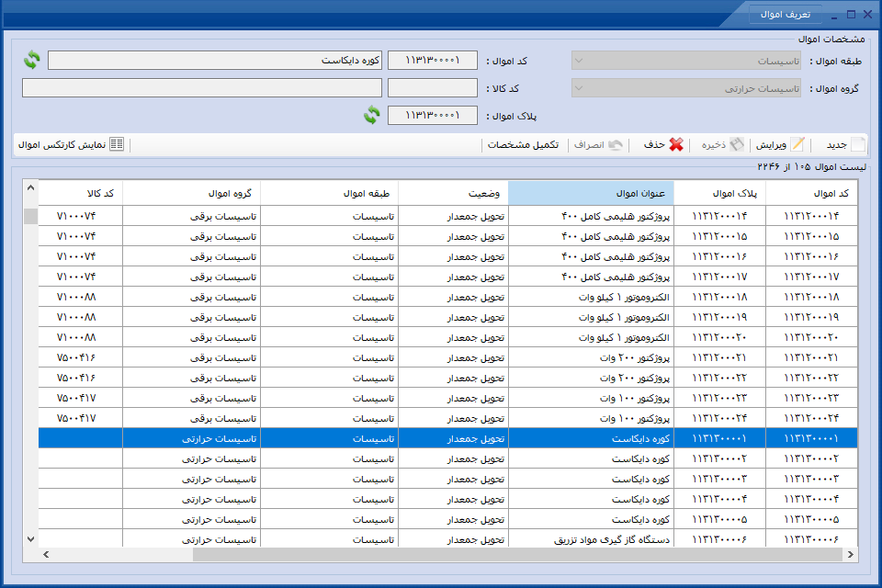Select the row with کد اموال ۱۱۳۱۲۰۰۰۱۹
The image size is (882, 588).
coord(447,317)
